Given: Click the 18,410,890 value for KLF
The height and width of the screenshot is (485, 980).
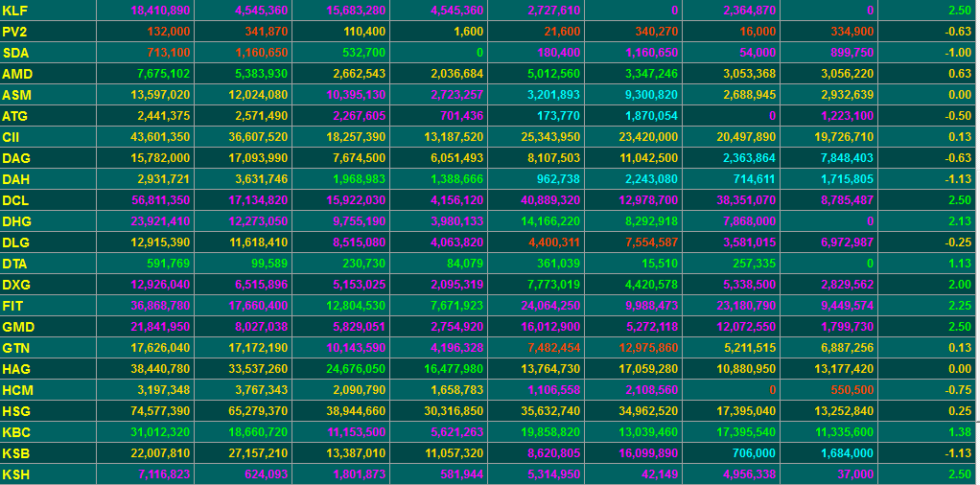Looking at the screenshot, I should (x=161, y=11).
